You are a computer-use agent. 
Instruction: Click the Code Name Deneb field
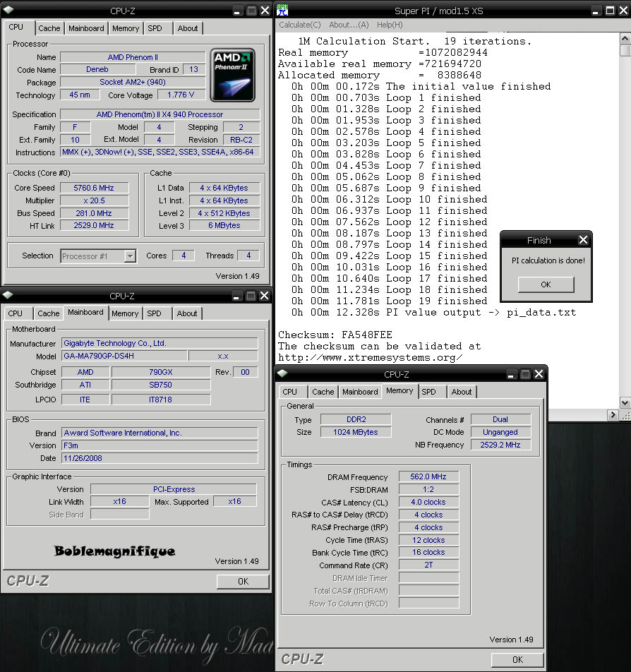(97, 69)
